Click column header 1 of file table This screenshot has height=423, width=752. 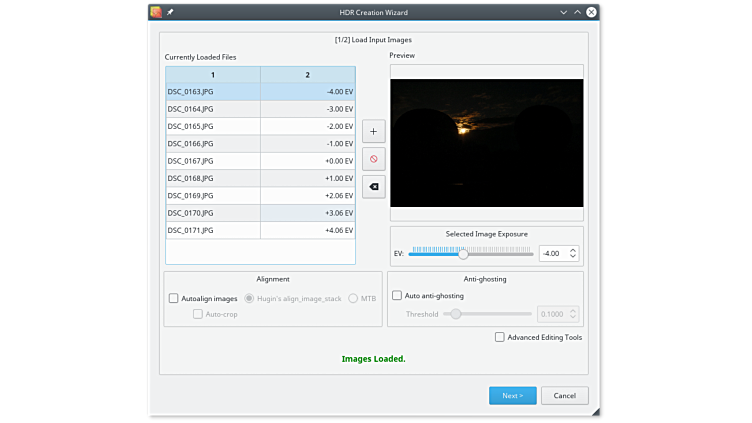click(212, 75)
